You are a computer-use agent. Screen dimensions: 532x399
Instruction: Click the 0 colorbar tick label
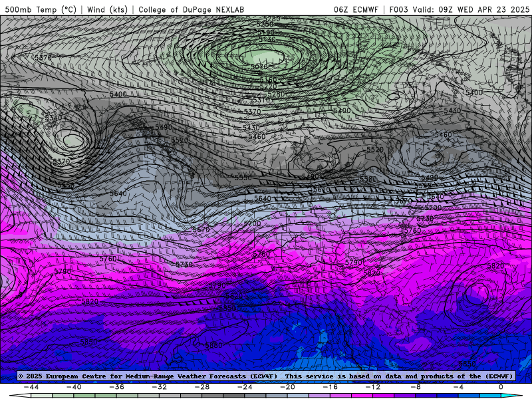tap(501, 387)
